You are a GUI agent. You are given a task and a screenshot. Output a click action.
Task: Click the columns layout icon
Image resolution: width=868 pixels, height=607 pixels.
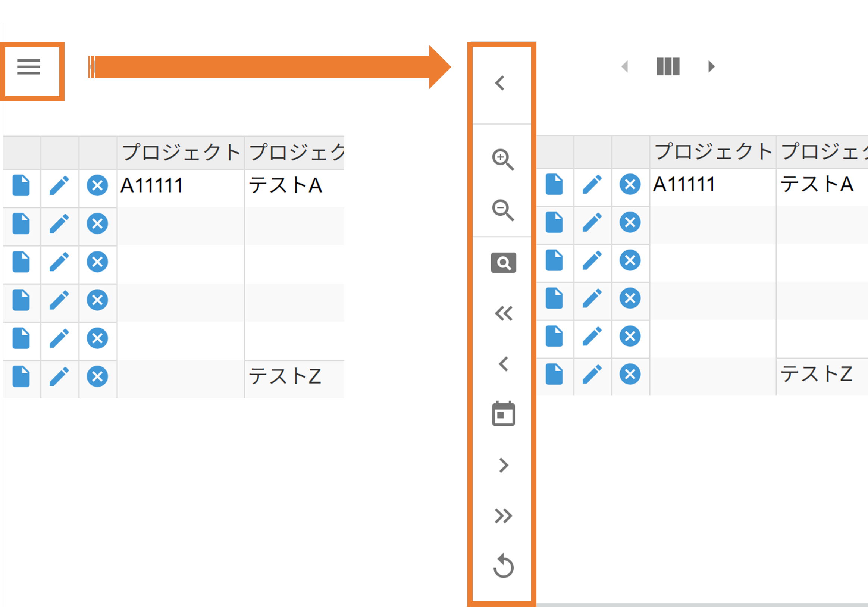click(668, 66)
